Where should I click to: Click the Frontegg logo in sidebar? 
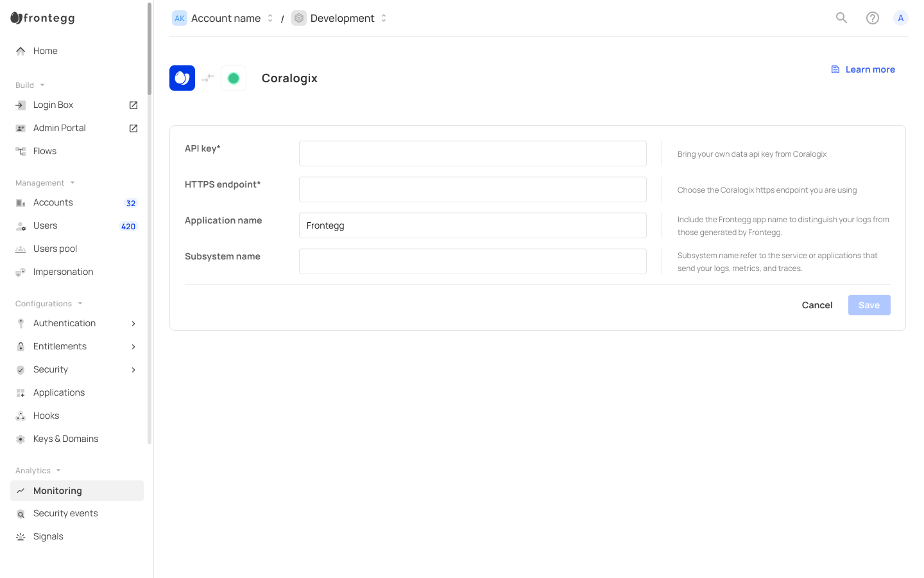pyautogui.click(x=43, y=18)
